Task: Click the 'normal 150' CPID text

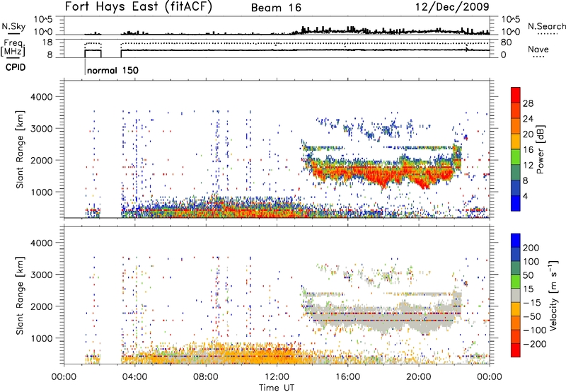Action: [x=112, y=70]
